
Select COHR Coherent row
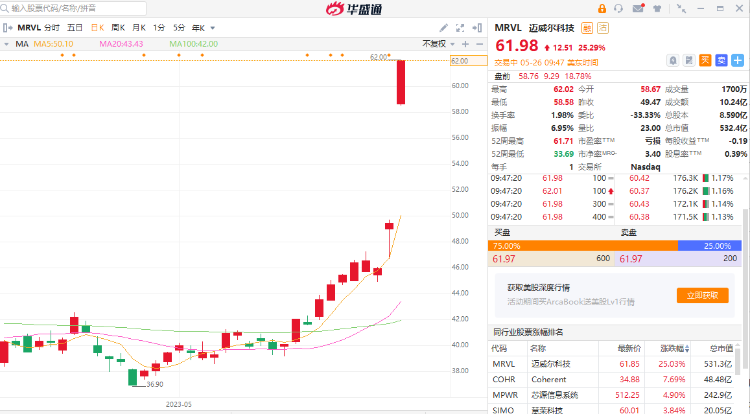[x=612, y=379]
